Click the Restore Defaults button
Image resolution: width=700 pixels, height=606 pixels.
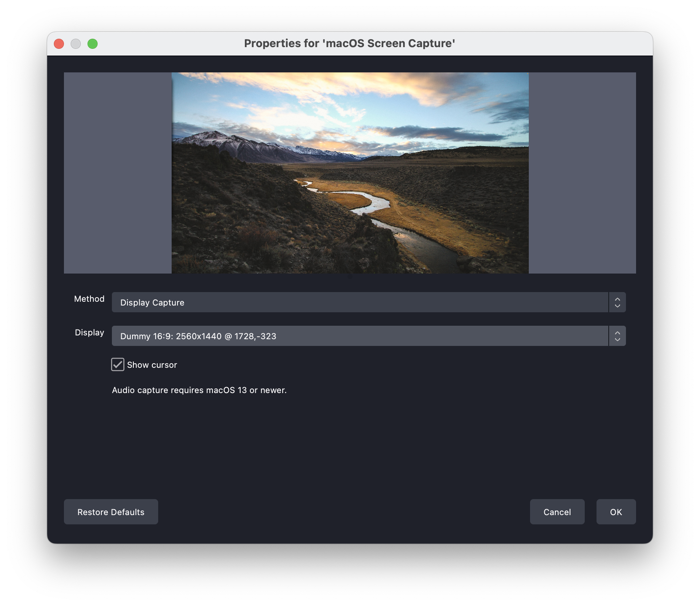111,512
